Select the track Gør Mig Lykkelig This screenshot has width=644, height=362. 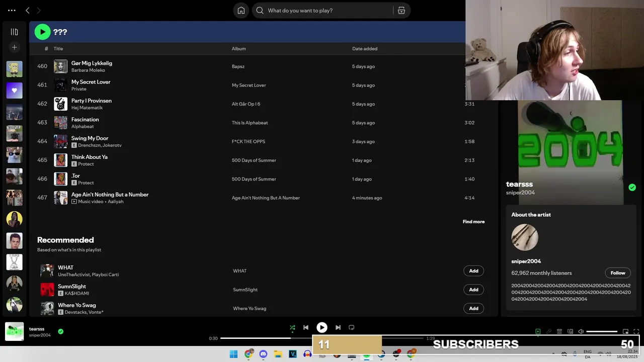(x=92, y=63)
